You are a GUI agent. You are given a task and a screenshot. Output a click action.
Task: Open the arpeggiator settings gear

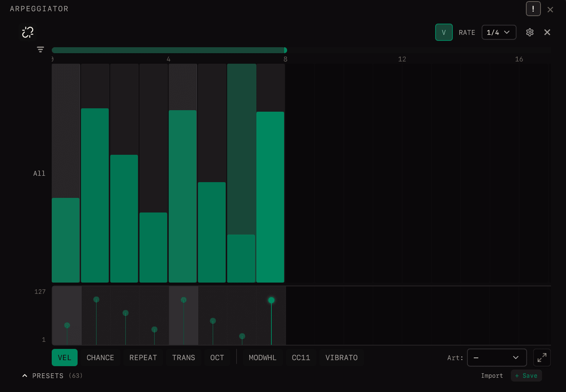point(530,32)
